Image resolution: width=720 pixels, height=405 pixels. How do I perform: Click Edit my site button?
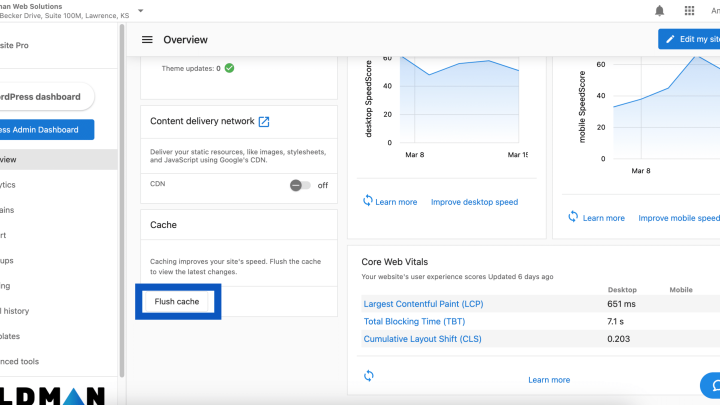click(x=689, y=39)
